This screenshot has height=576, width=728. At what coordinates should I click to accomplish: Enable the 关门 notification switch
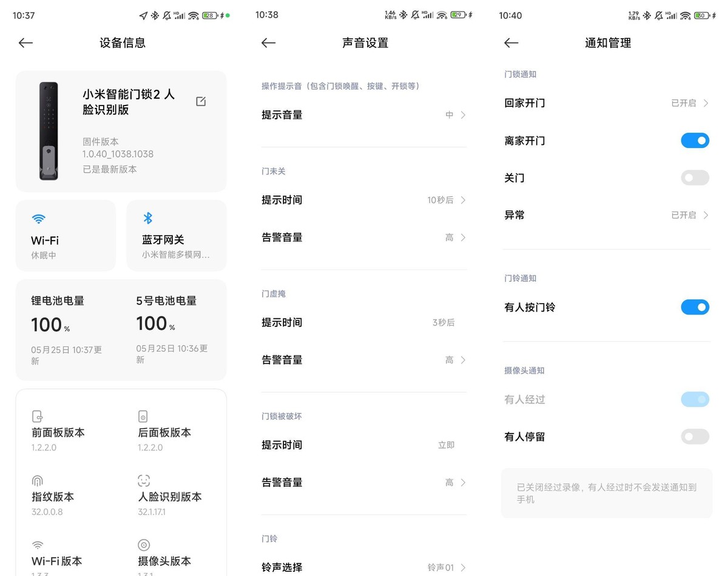click(695, 178)
